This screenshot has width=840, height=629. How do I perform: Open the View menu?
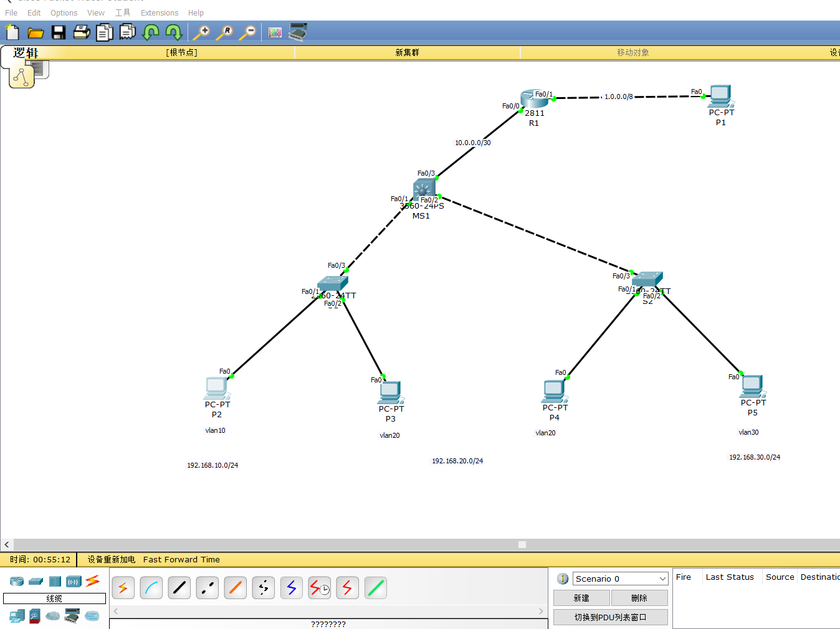[96, 12]
